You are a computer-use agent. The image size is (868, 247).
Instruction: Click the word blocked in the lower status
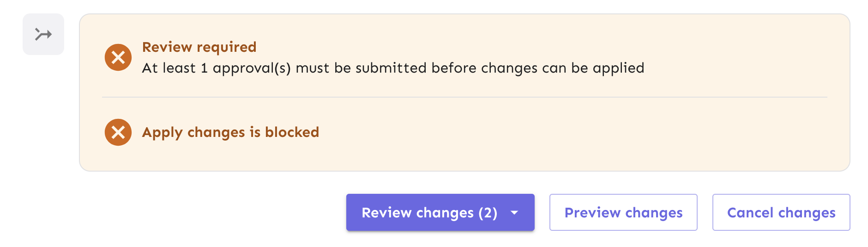292,132
